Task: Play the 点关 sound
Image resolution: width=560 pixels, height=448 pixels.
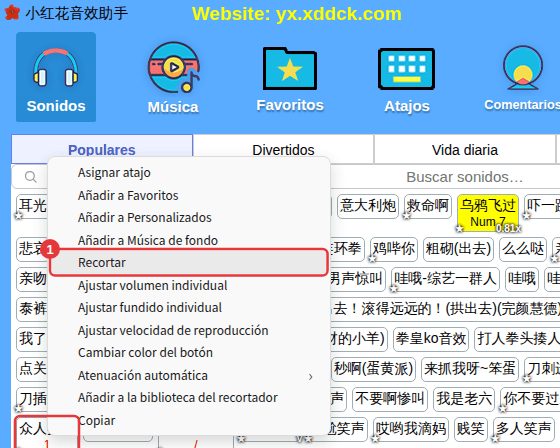Action: click(32, 368)
